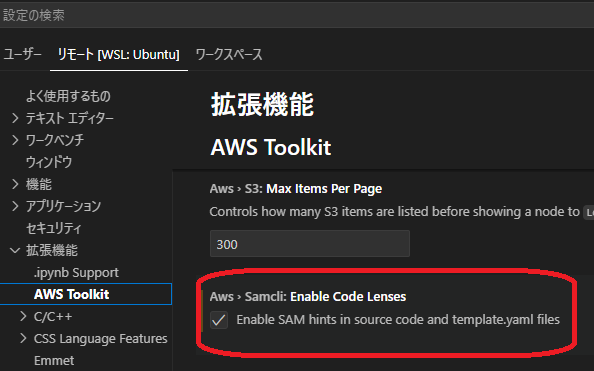
Task: Click the 設定の検索 search field
Action: click(297, 15)
